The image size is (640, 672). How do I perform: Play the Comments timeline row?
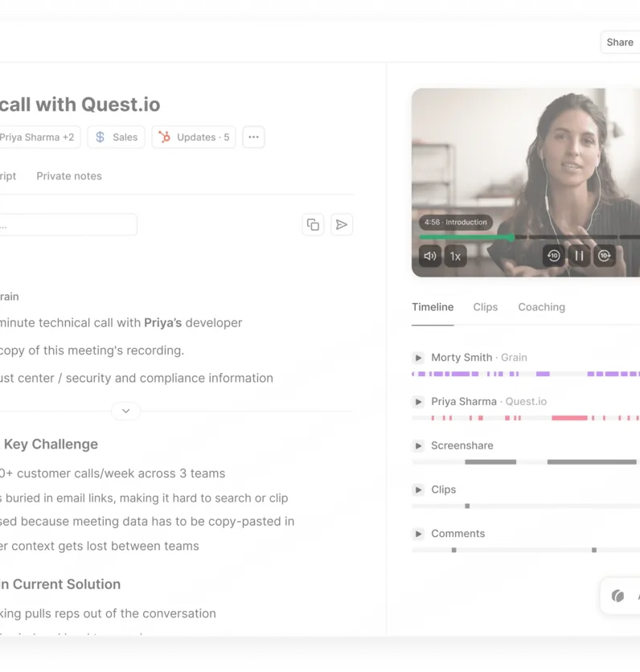[x=418, y=534]
